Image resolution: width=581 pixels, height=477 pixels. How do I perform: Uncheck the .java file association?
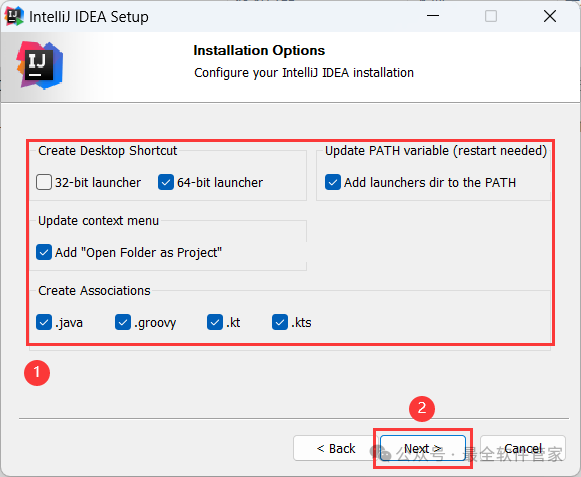(x=44, y=322)
